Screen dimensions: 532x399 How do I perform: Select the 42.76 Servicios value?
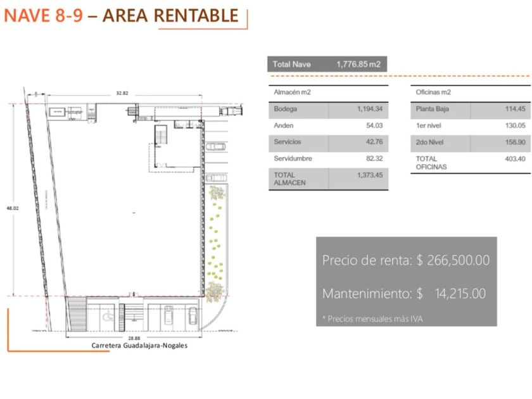click(x=374, y=142)
